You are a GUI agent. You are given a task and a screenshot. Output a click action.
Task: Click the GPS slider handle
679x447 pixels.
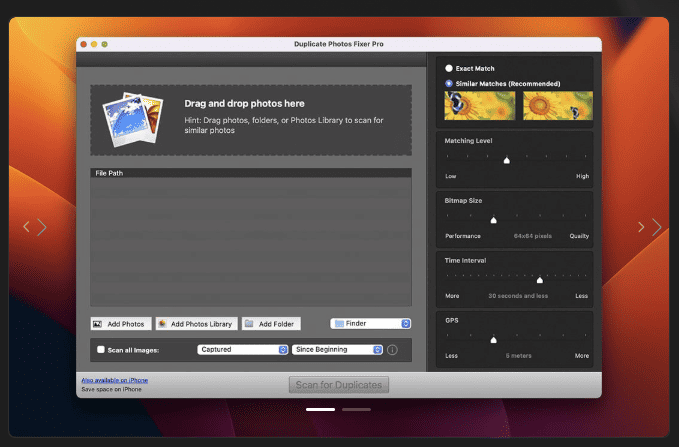[x=494, y=340]
